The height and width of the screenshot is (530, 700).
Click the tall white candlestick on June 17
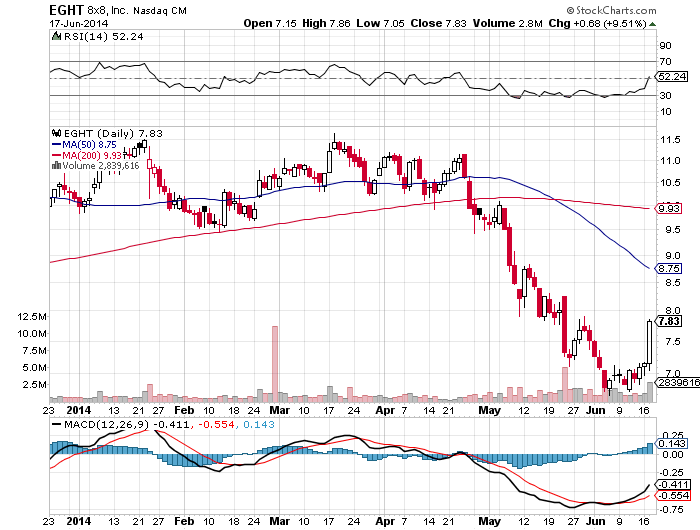(x=649, y=342)
